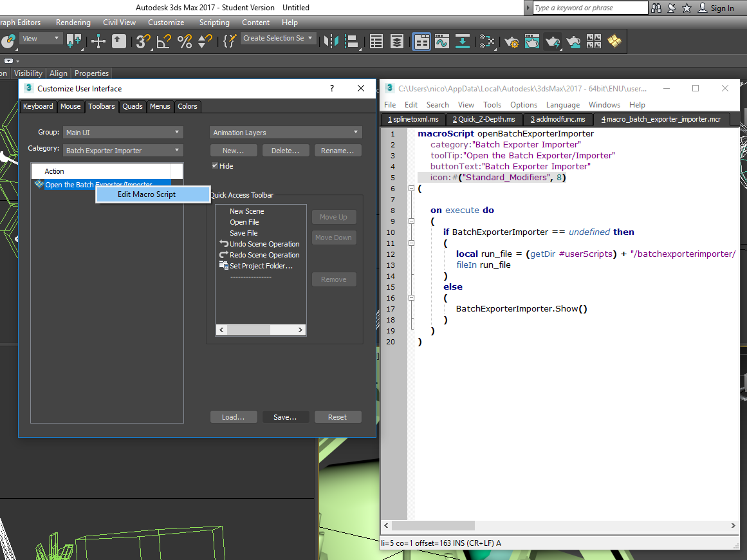This screenshot has width=747, height=560.
Task: Click the keyword search input field
Action: [x=590, y=8]
